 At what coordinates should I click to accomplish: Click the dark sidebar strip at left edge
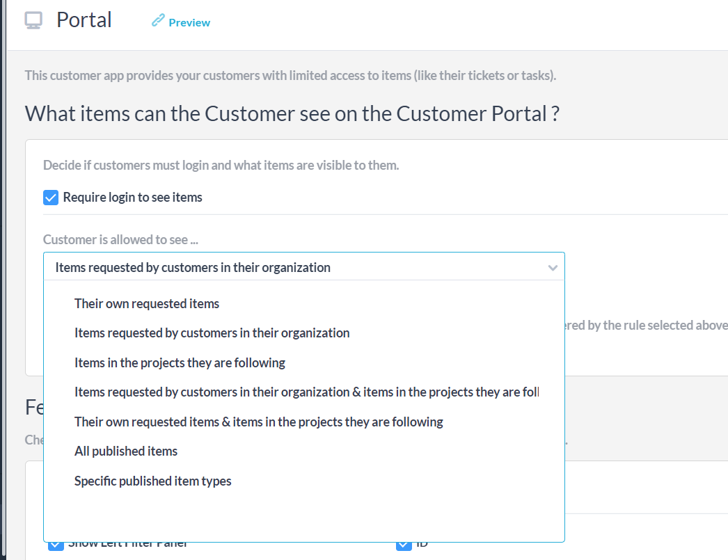(2, 278)
